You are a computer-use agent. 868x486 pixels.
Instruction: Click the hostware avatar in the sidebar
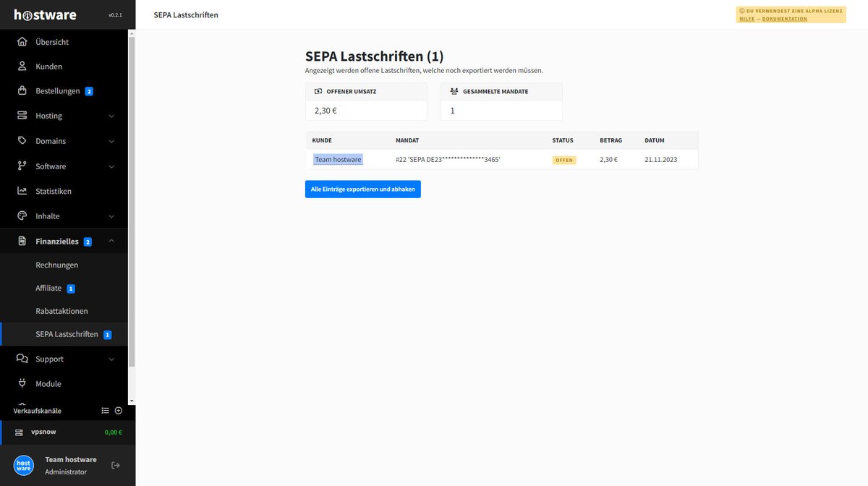tap(24, 465)
